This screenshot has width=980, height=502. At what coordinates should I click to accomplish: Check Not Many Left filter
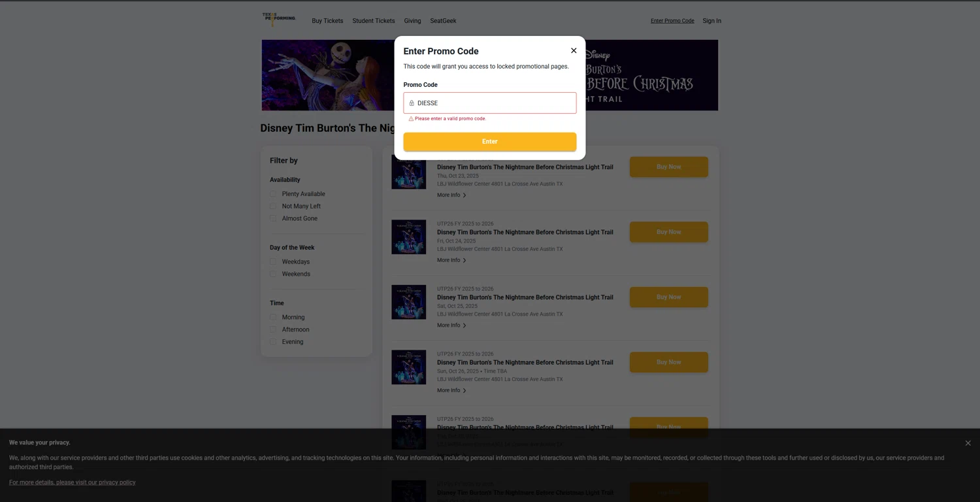273,207
